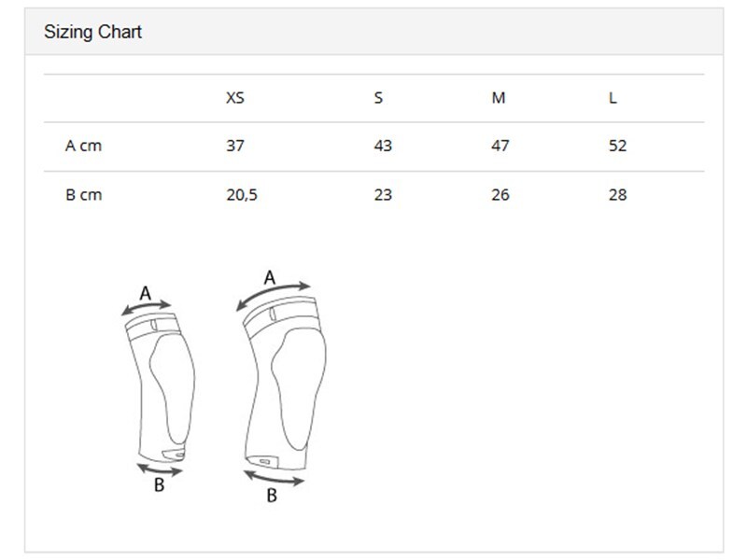The height and width of the screenshot is (560, 747).
Task: Click the 26 value in B row
Action: [x=500, y=195]
